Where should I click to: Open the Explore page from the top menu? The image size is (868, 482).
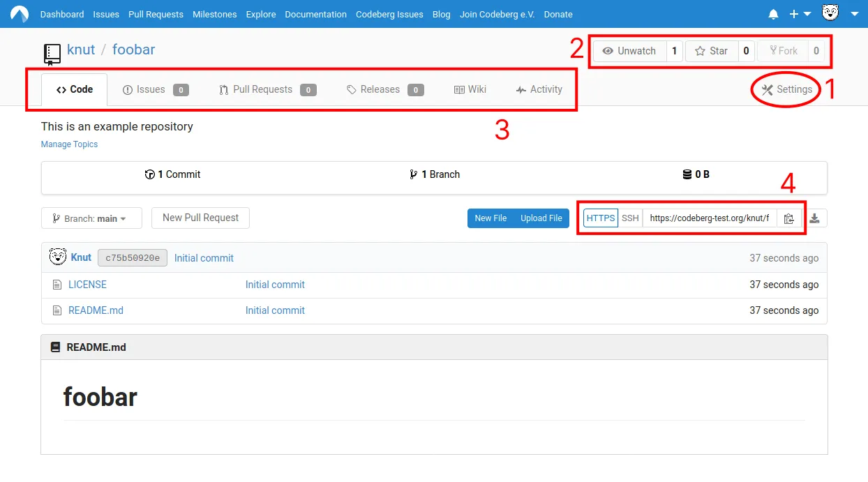260,14
